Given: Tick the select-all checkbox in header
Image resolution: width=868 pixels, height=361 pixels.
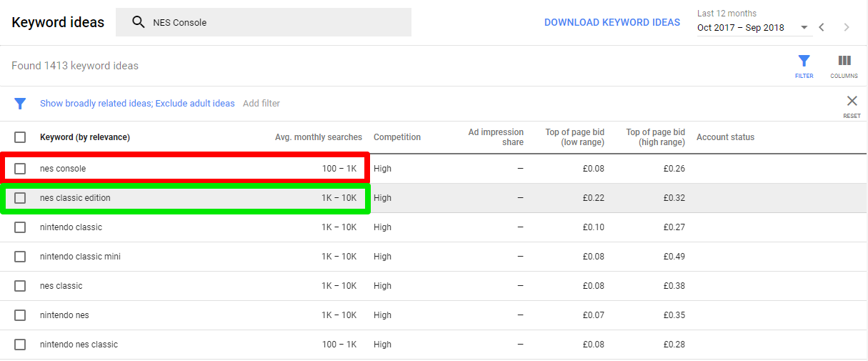Looking at the screenshot, I should click(x=20, y=137).
